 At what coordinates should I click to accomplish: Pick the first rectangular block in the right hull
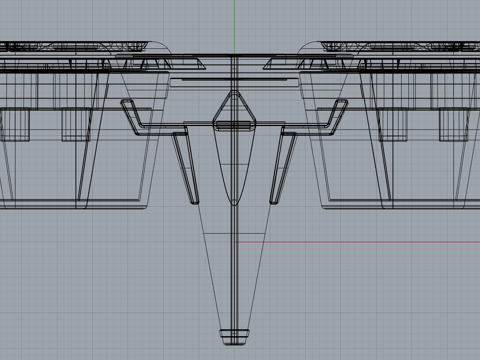[x=392, y=124]
